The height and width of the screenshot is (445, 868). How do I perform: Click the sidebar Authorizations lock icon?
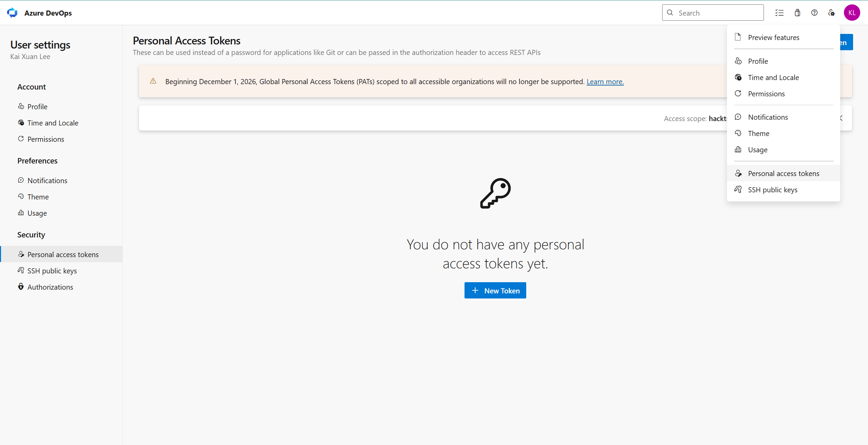21,287
